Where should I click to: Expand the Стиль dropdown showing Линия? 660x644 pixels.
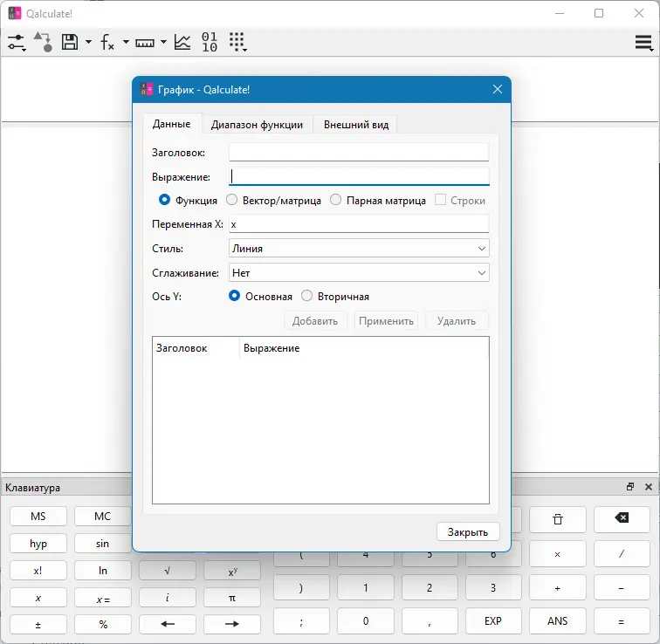(359, 248)
